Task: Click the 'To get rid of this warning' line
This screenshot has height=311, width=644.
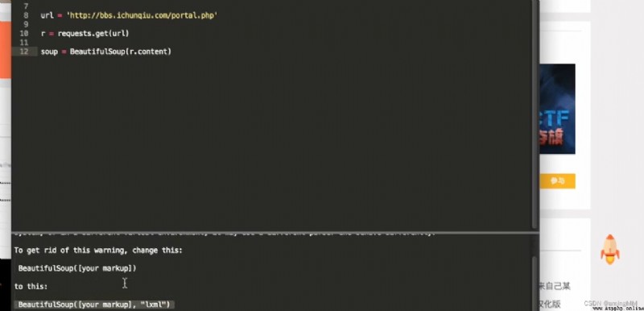Action: [98, 251]
